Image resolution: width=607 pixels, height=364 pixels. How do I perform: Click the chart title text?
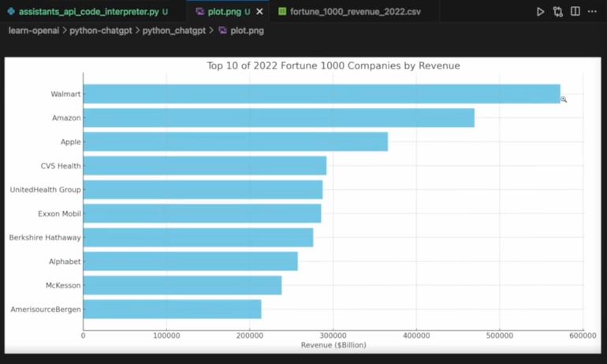pyautogui.click(x=333, y=65)
